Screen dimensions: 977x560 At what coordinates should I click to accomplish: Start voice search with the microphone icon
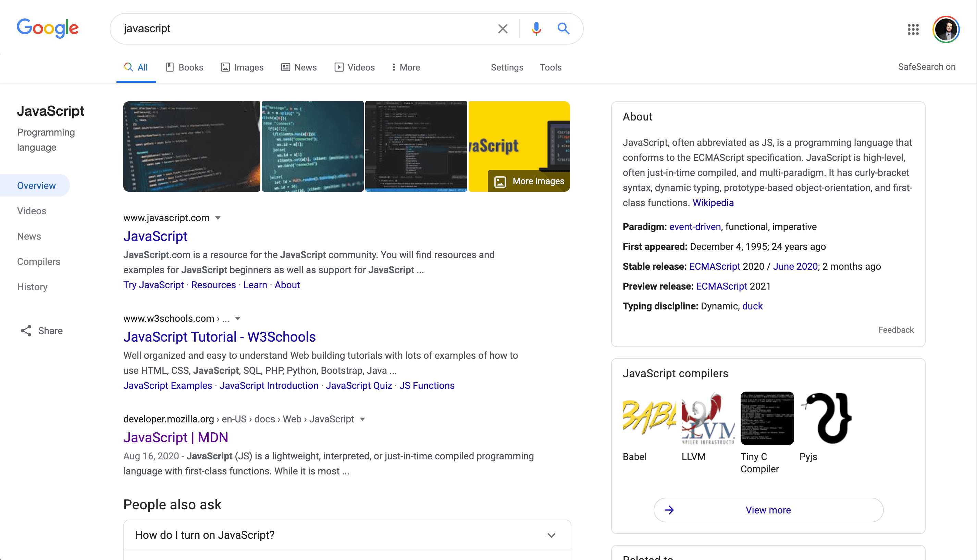[536, 29]
